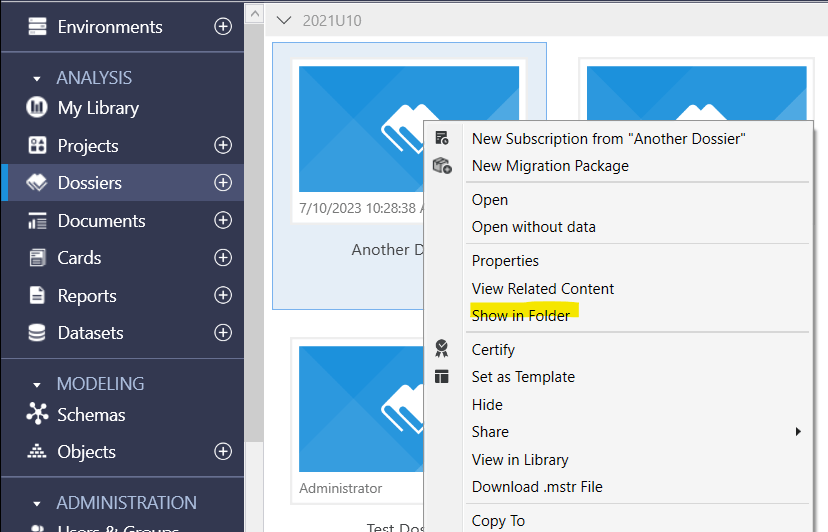Choose Certify in the context menu
This screenshot has width=828, height=532.
click(x=493, y=350)
